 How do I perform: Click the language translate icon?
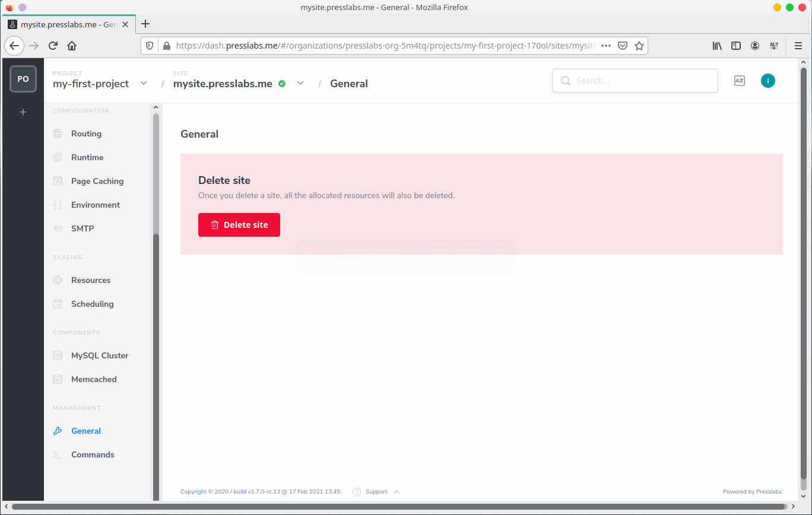[x=740, y=81]
